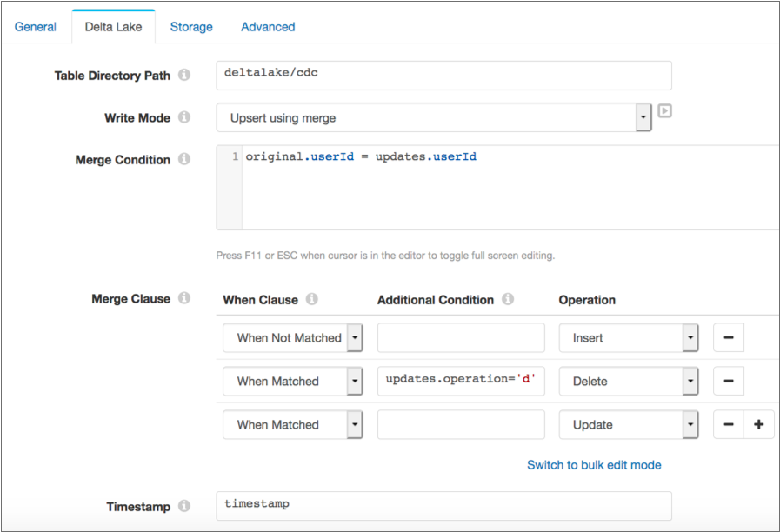Open the Insert operation dropdown
Viewport: 780px width, 532px height.
coord(629,338)
